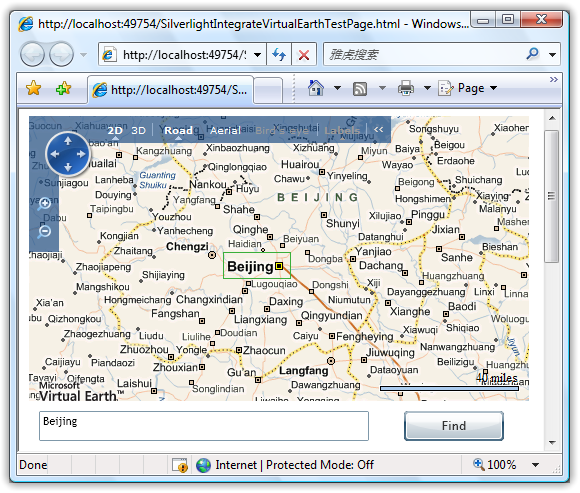Expand the feeds dropdown arrow
The height and width of the screenshot is (493, 580).
[x=382, y=88]
